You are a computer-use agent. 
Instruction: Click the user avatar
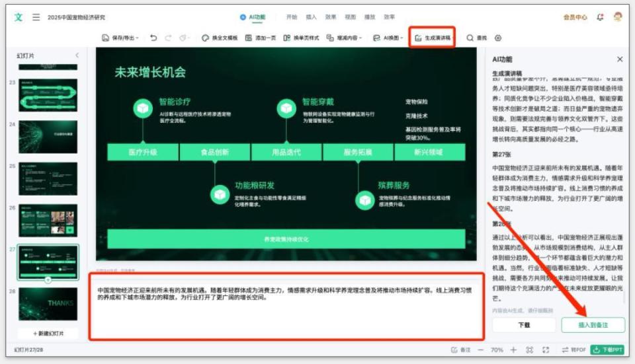(618, 17)
